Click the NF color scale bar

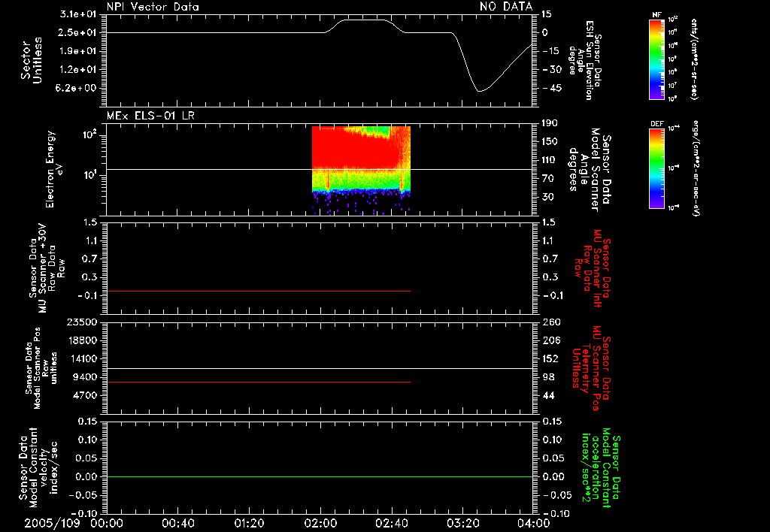point(656,59)
